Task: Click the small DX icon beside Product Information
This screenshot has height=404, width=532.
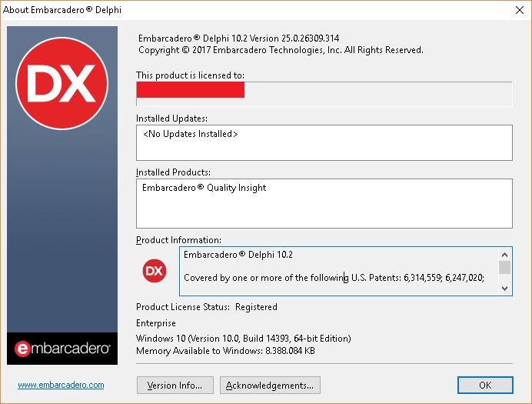Action: [x=155, y=271]
